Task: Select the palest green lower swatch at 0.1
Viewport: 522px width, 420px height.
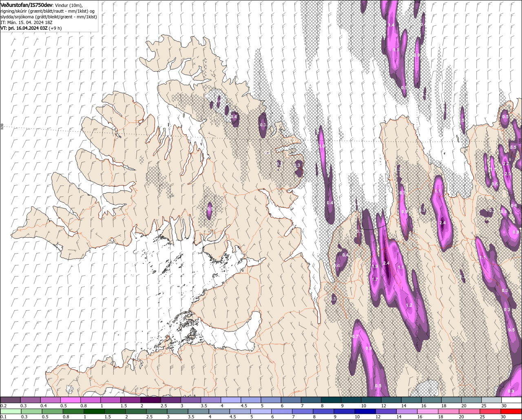Action: click(11, 411)
